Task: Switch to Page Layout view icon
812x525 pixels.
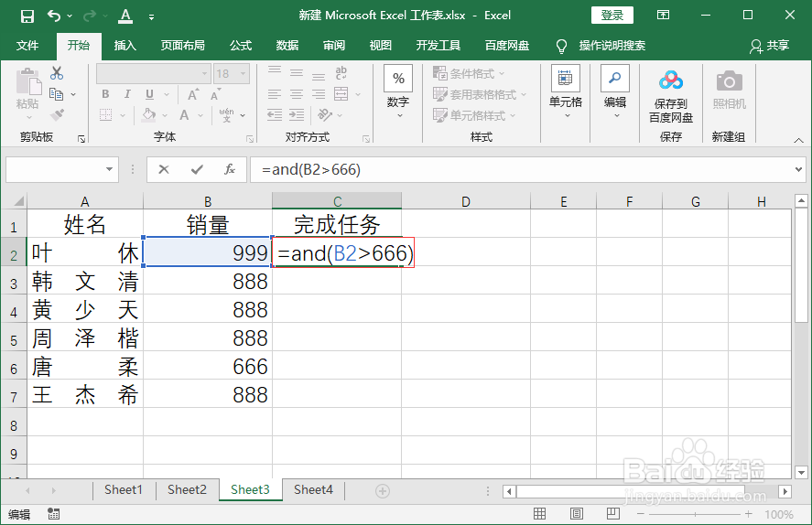Action: (577, 514)
